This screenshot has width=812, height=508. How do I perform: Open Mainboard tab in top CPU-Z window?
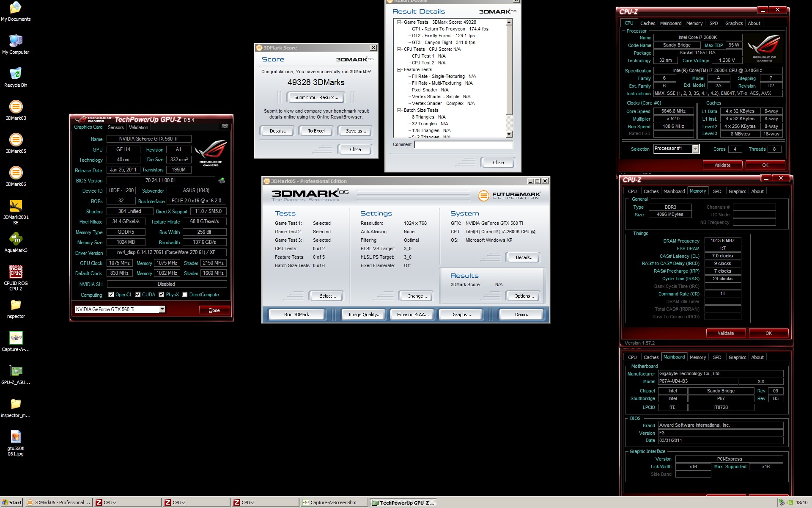(671, 23)
